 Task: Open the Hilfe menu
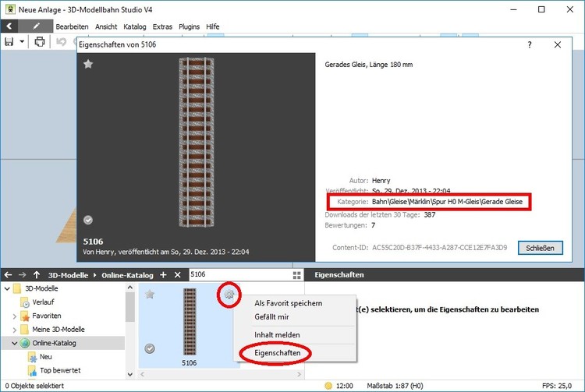pos(213,26)
